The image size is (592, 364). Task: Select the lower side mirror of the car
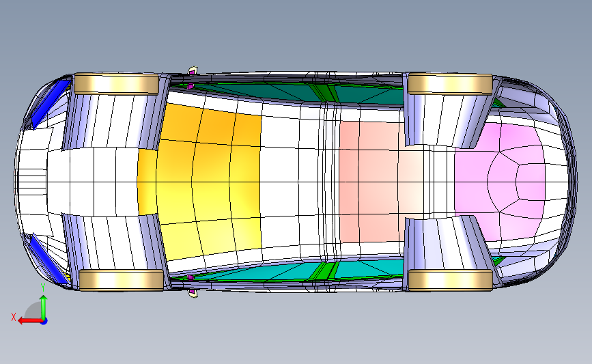point(193,293)
